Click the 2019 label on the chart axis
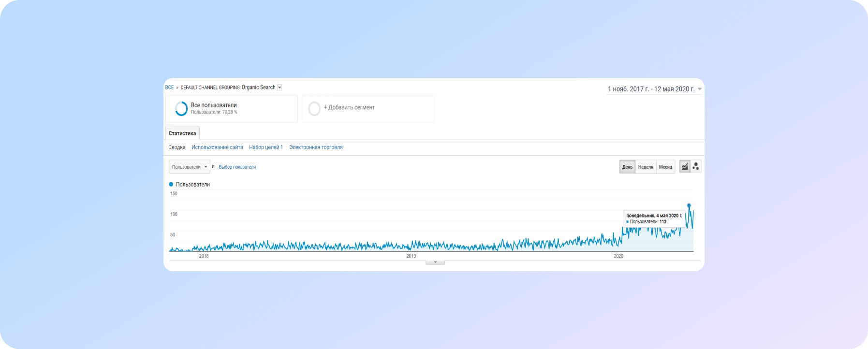The height and width of the screenshot is (349, 868). 411,256
